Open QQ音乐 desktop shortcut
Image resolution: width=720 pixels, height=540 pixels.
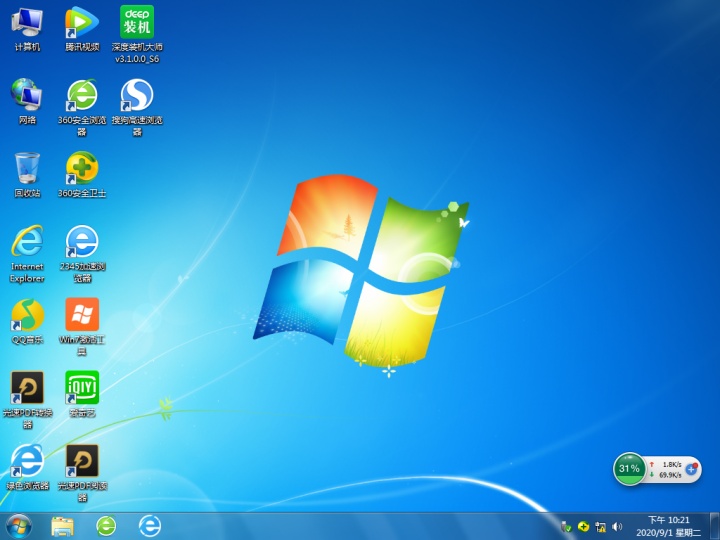(x=27, y=321)
